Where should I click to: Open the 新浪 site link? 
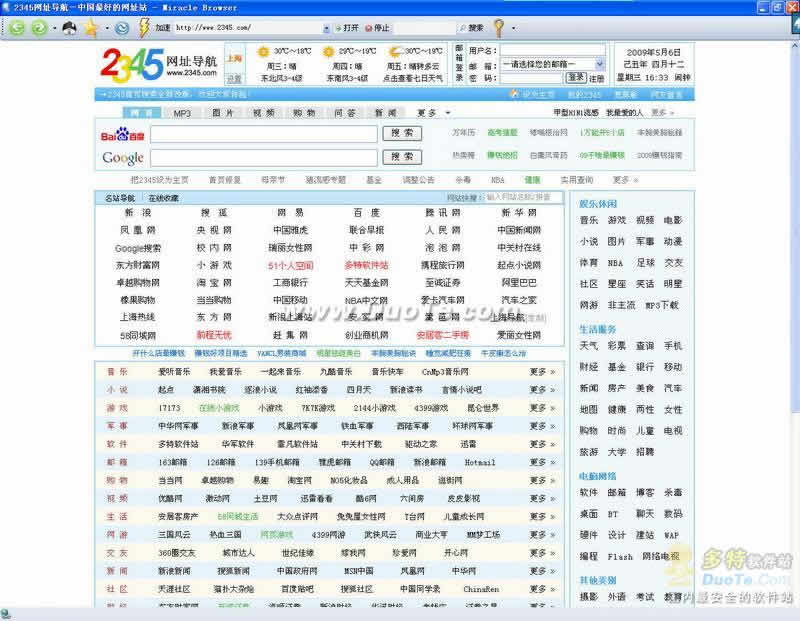[138, 213]
